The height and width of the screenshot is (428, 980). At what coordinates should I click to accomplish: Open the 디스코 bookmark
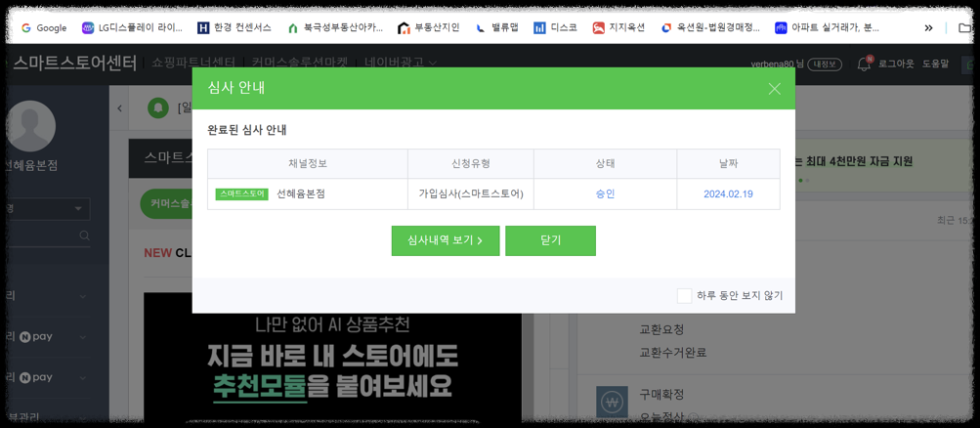(x=555, y=27)
